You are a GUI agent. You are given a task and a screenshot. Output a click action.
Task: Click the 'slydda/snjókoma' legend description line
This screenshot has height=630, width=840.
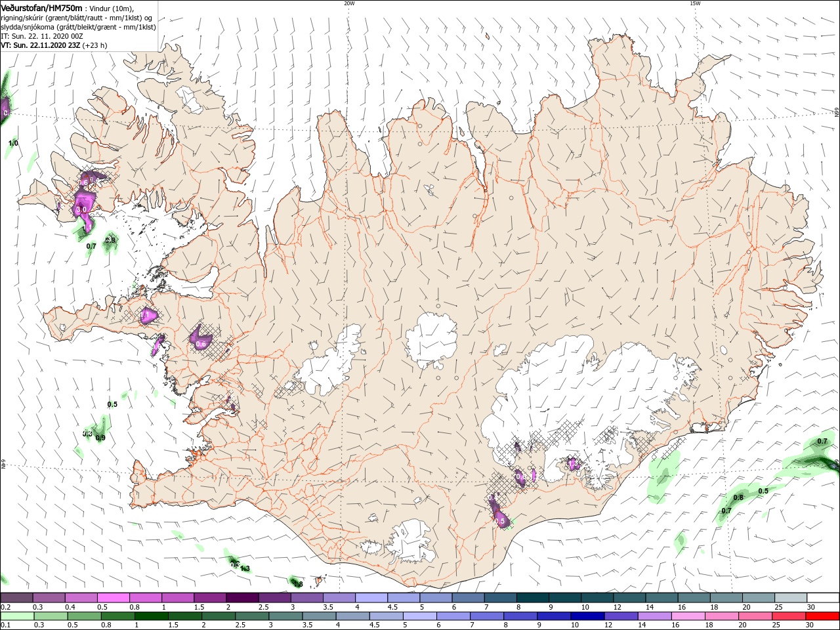78,27
